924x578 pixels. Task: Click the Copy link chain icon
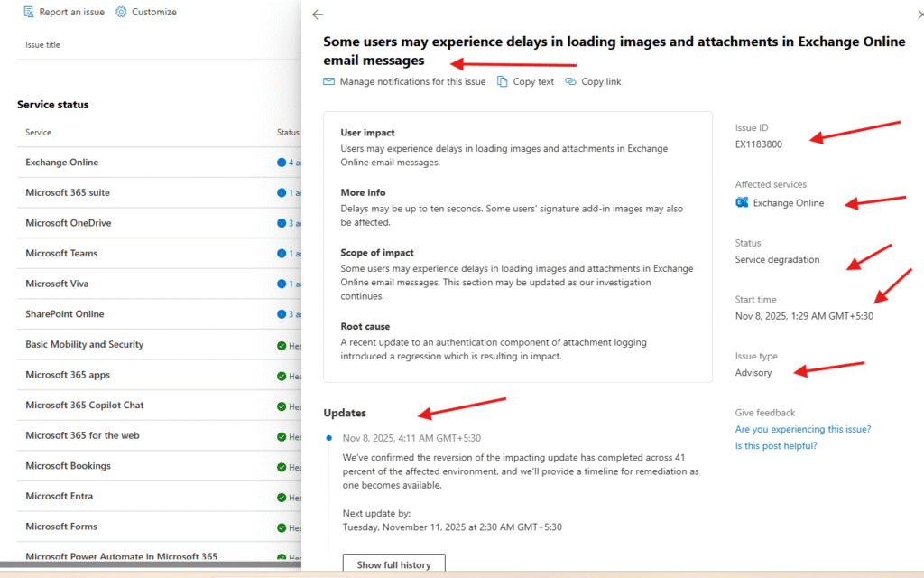(x=570, y=81)
